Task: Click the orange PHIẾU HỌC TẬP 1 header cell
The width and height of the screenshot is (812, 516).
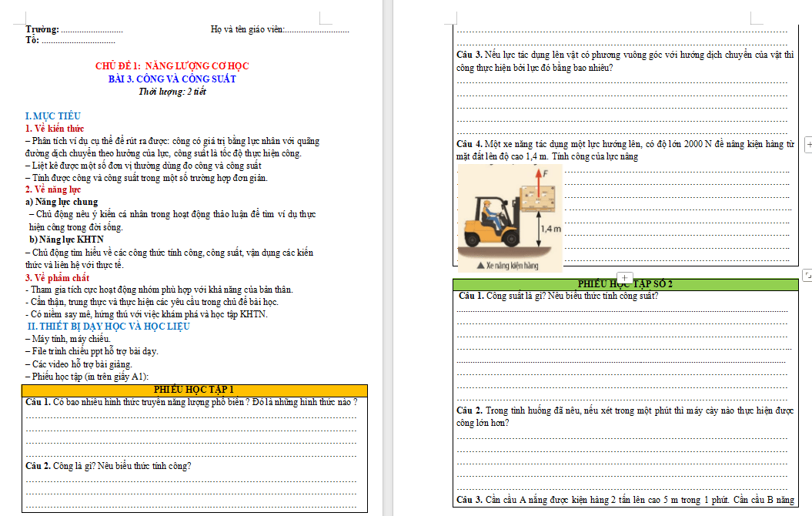Action: tap(195, 390)
